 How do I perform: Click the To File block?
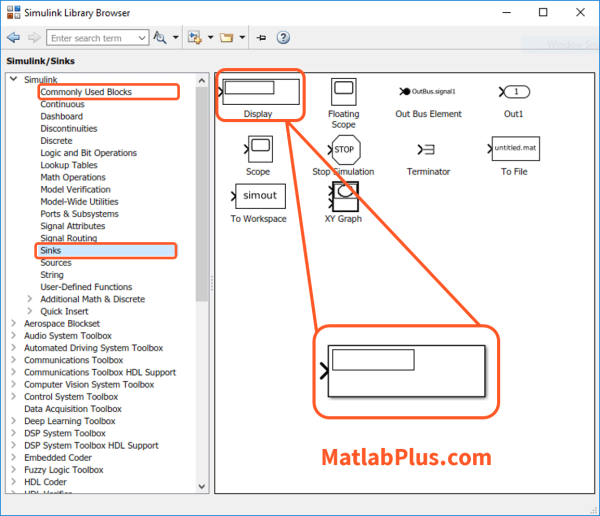514,150
